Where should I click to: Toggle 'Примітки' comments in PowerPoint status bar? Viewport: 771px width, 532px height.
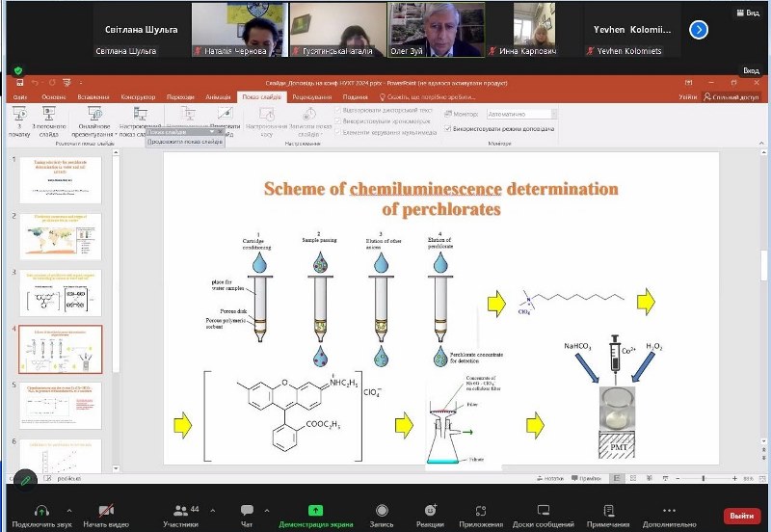[x=586, y=478]
